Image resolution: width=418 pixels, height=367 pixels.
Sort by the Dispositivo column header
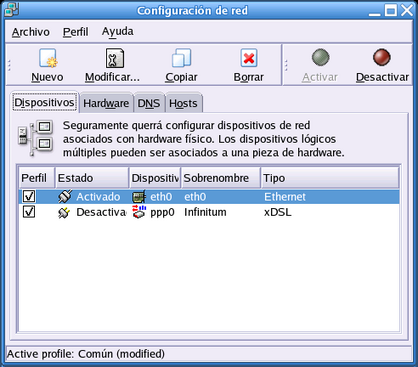155,178
